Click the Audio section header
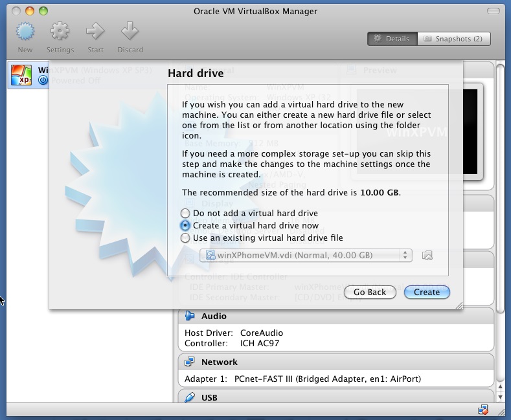Image resolution: width=511 pixels, height=420 pixels. 336,316
